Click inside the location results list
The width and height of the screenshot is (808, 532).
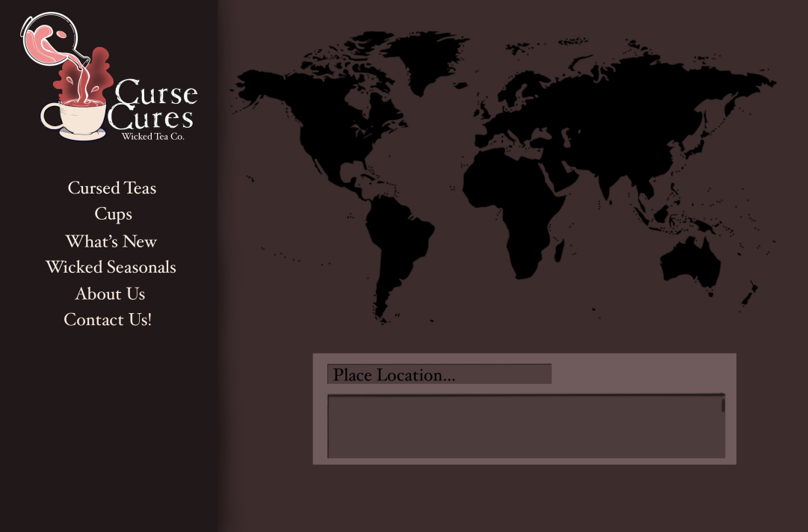click(523, 424)
